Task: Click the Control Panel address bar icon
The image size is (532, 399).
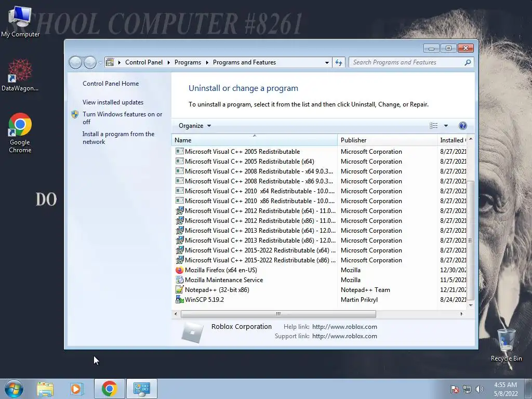Action: point(110,62)
